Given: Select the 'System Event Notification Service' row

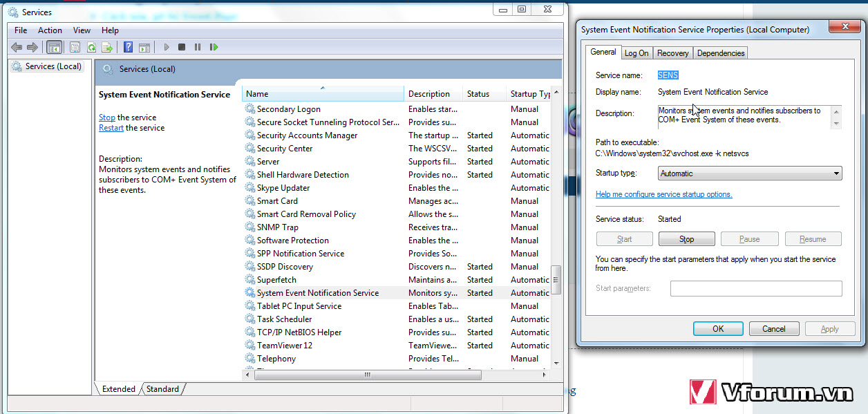Looking at the screenshot, I should pyautogui.click(x=397, y=293).
